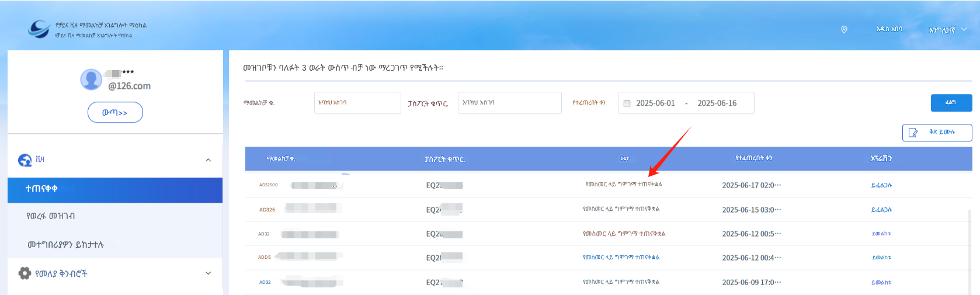Click the location pin icon in header
The image size is (980, 295).
pos(844,30)
